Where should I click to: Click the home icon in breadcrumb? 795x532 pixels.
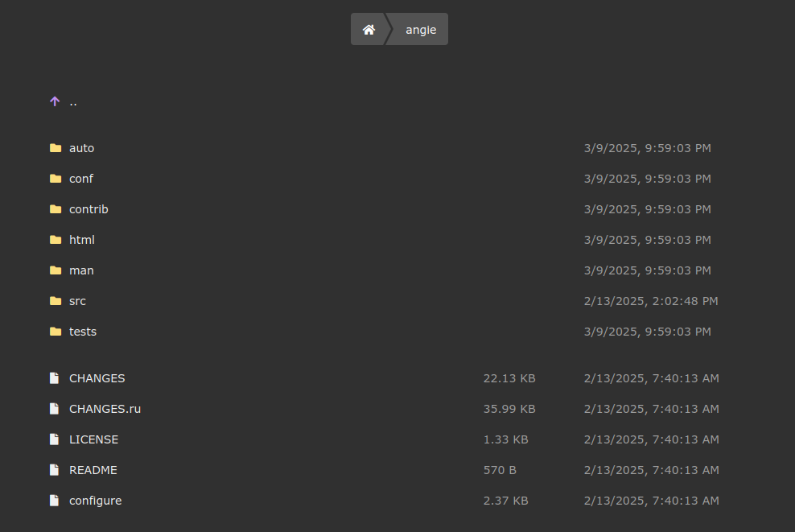click(x=369, y=30)
